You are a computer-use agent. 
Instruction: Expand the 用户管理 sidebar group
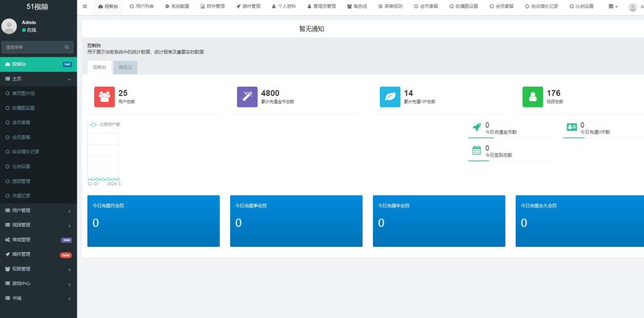[x=38, y=211]
